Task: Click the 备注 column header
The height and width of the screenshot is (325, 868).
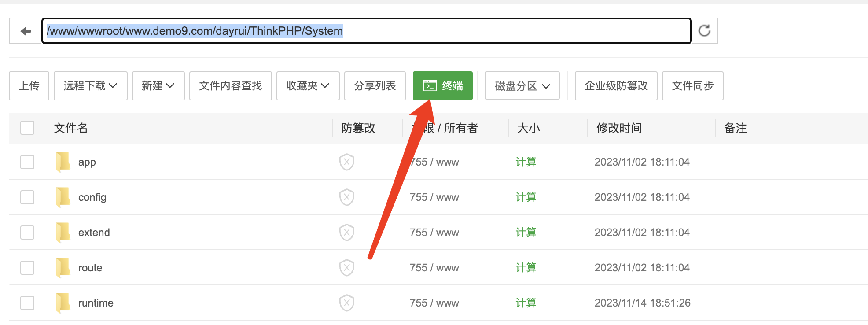Action: [736, 128]
